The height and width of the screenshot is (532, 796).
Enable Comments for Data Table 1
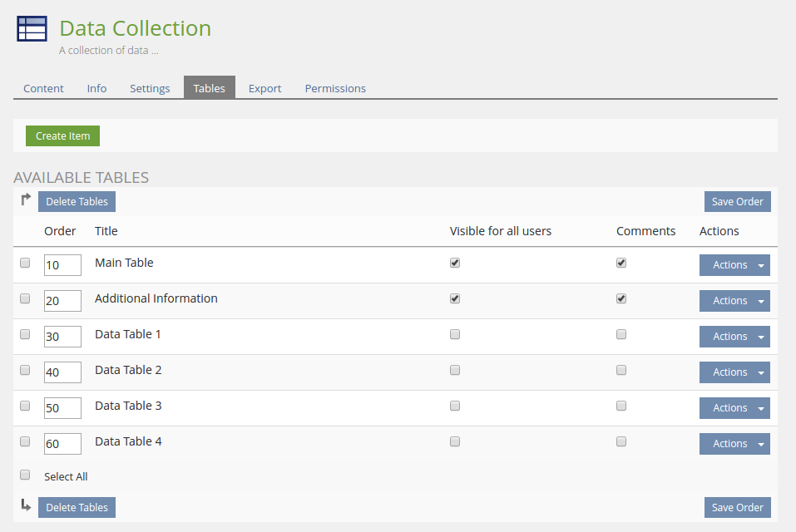click(x=621, y=334)
